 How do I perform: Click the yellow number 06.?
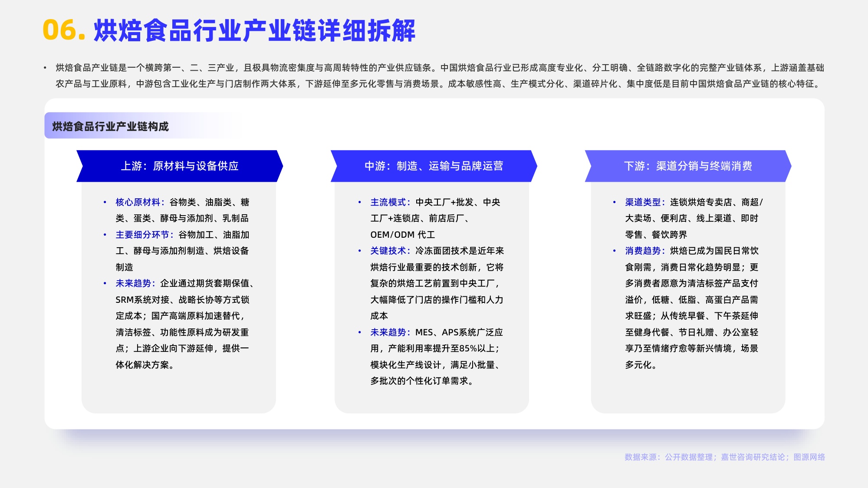point(64,30)
